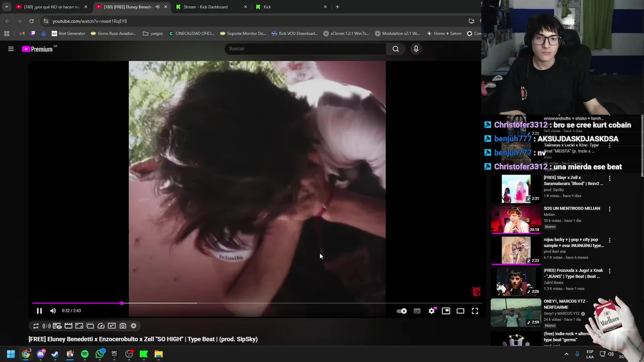Open the extension settings cog below the player
Screen dimensions: 644x362
(133, 326)
